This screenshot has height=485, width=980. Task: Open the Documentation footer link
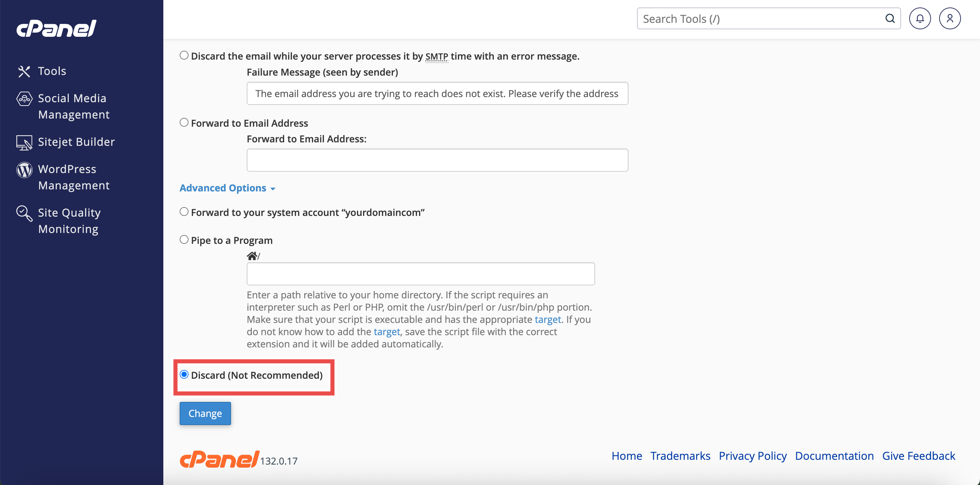point(834,456)
